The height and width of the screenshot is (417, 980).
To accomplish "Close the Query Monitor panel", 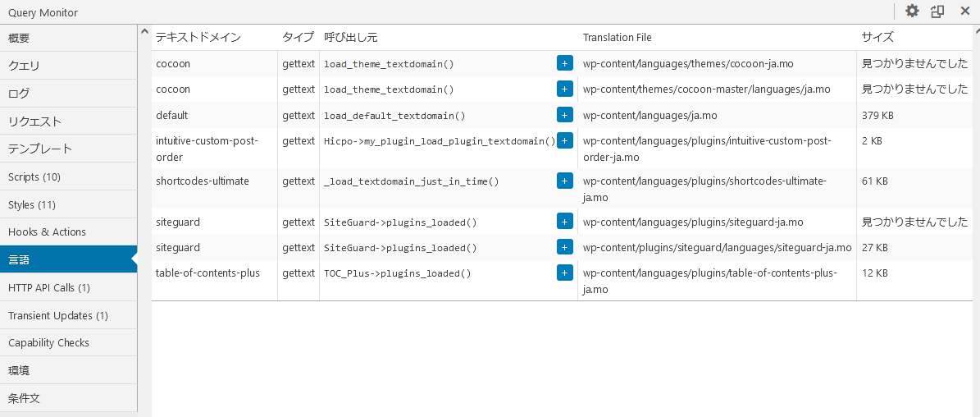I will 964,11.
